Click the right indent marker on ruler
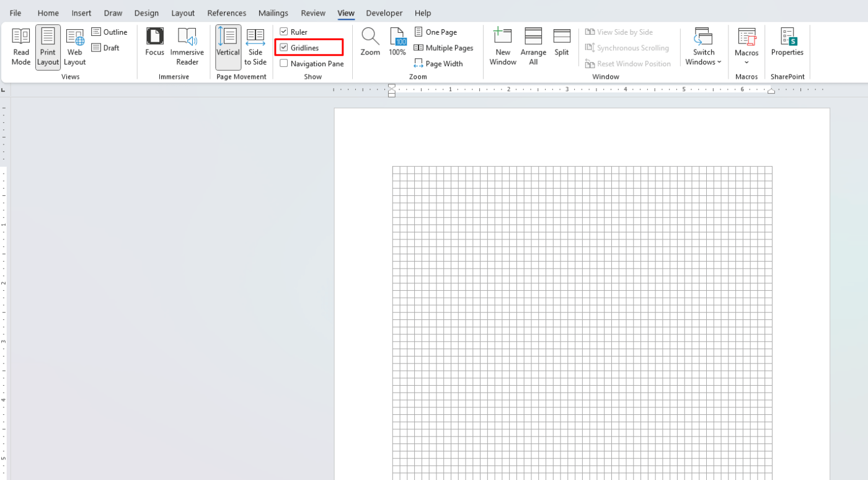This screenshot has height=480, width=868. (x=771, y=92)
